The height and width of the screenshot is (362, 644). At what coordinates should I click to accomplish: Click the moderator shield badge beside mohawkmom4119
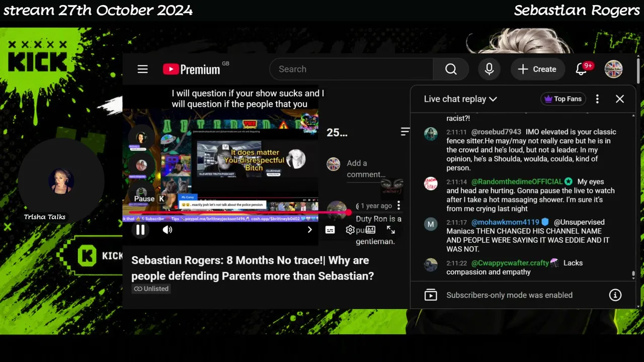(x=545, y=222)
